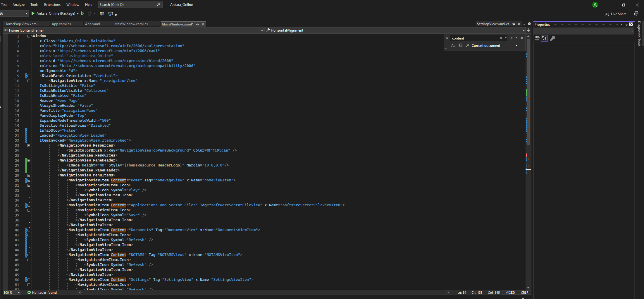Click the window-with-home toolbar icon

click(x=111, y=13)
